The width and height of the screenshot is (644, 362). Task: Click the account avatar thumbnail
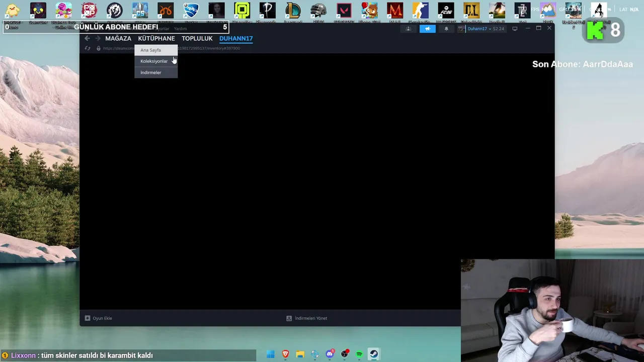pos(461,29)
